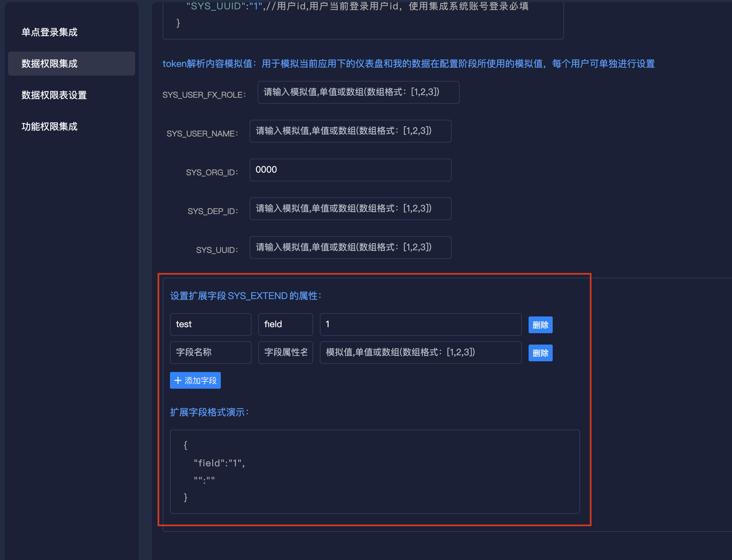Click the plus icon in 添加字段
This screenshot has height=560, width=732.
178,380
